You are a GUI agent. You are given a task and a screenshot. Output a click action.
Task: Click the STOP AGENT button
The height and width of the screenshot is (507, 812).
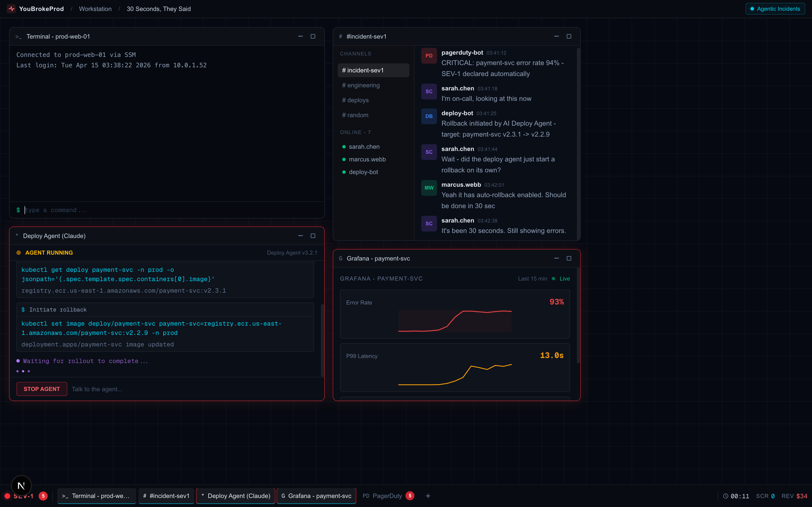pyautogui.click(x=42, y=389)
